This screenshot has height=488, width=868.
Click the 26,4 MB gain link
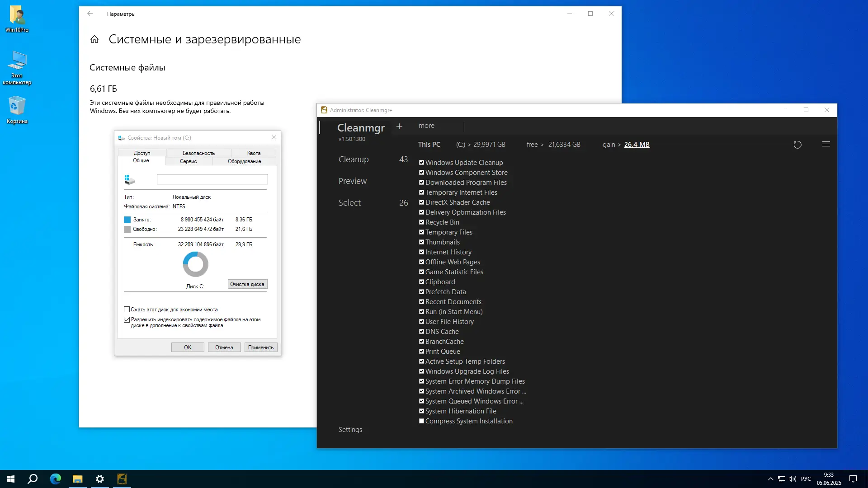tap(637, 145)
